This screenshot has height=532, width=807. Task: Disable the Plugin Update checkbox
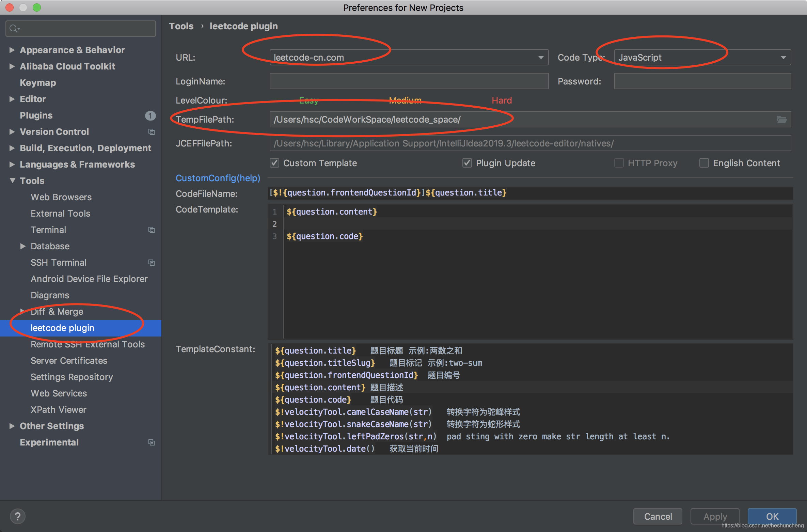click(x=467, y=163)
